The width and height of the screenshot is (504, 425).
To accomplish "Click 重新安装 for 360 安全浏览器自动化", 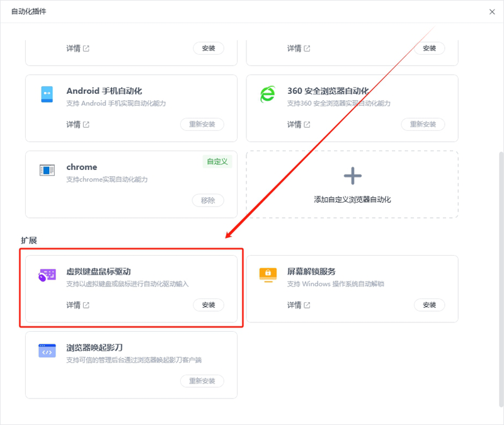I will (x=423, y=124).
